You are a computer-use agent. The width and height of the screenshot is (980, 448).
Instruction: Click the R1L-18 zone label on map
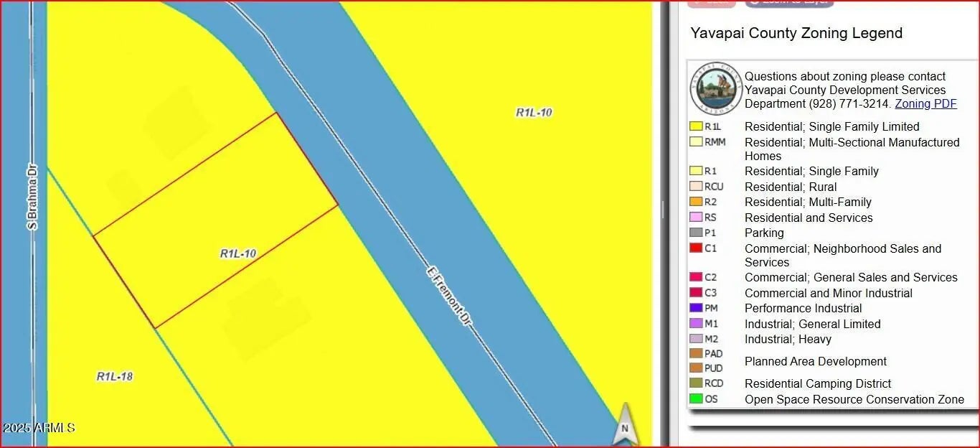(115, 376)
